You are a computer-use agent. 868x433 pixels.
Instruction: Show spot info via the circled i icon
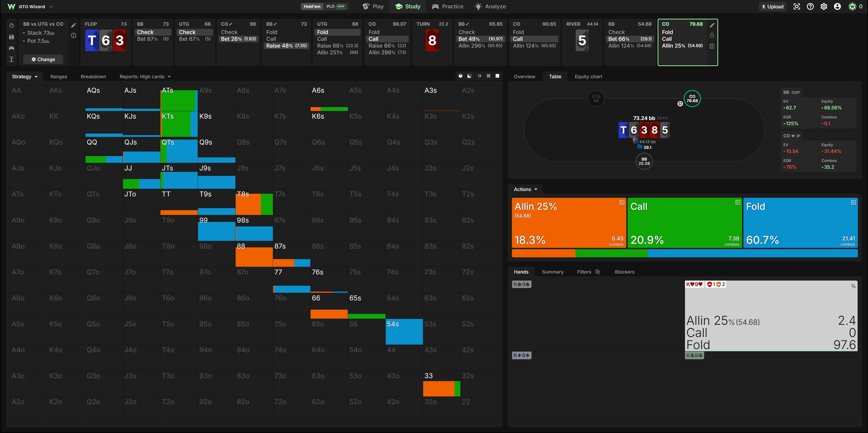click(73, 35)
